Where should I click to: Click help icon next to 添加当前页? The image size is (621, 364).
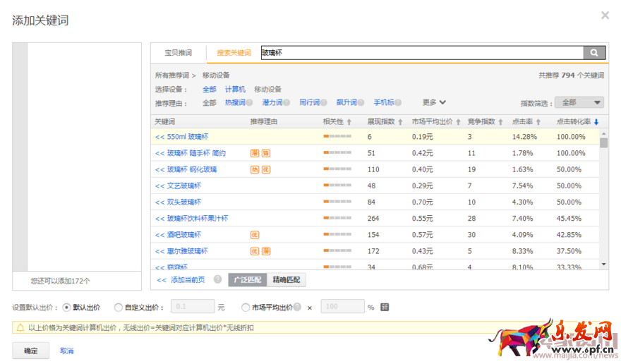point(217,280)
